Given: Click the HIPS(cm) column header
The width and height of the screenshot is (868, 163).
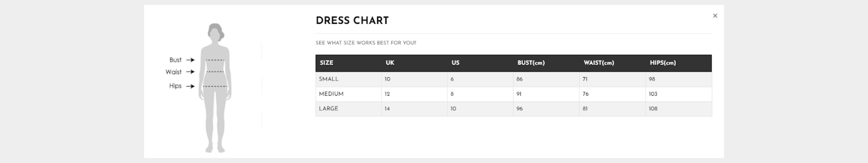Looking at the screenshot, I should tap(663, 63).
